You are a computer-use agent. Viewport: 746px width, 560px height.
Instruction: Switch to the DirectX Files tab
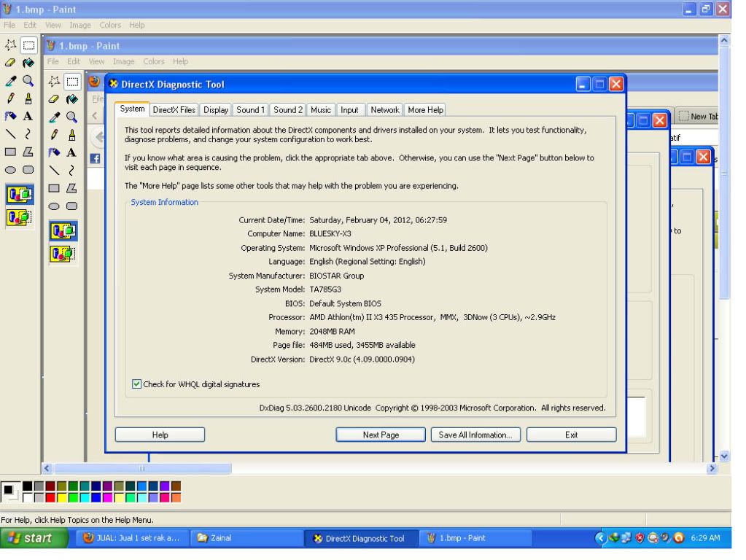point(174,110)
